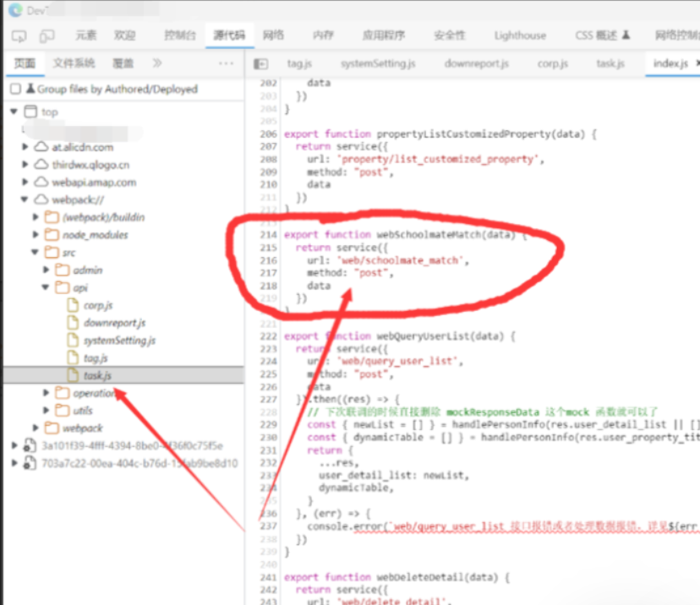The width and height of the screenshot is (700, 605).
Task: Open the three-dot more options menu
Action: tap(226, 63)
